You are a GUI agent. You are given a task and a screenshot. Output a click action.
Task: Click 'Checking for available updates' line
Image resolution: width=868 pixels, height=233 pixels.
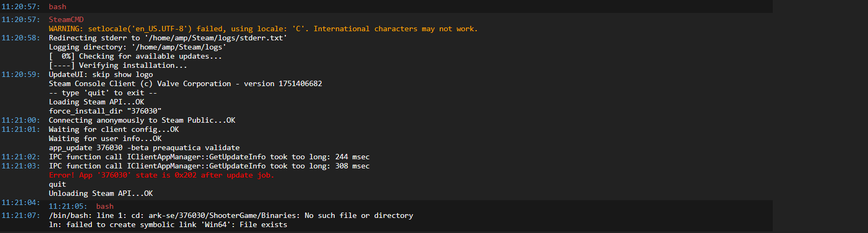[135, 56]
